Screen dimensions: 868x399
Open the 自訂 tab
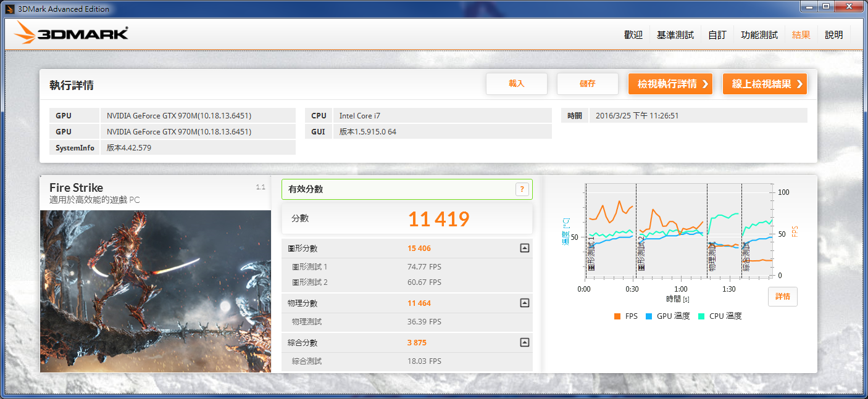(x=717, y=35)
